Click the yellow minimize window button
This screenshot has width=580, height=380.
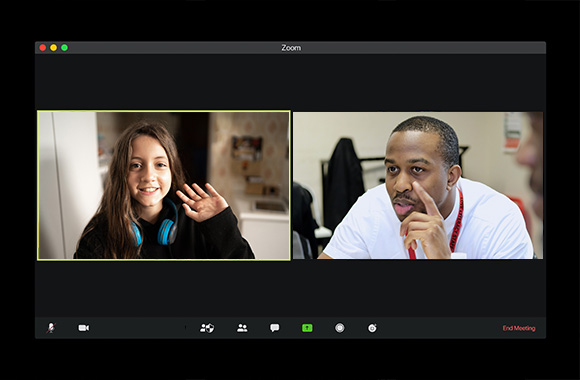pyautogui.click(x=54, y=48)
